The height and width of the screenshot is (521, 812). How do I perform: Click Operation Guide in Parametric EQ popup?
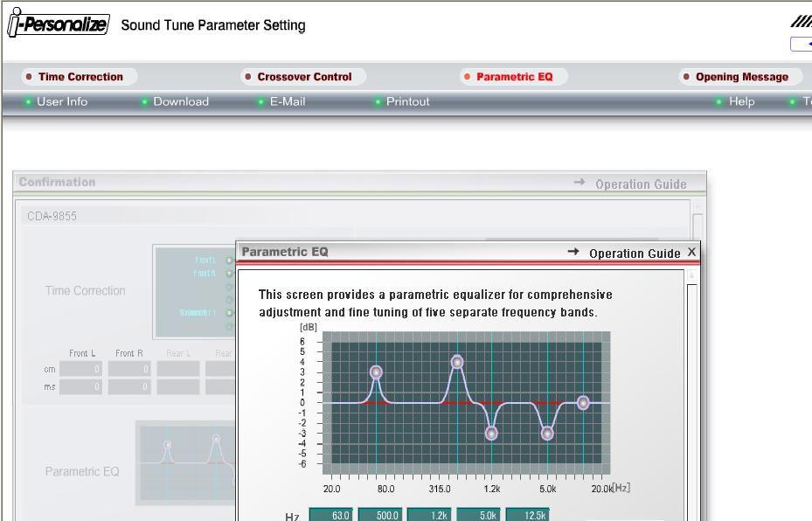634,254
